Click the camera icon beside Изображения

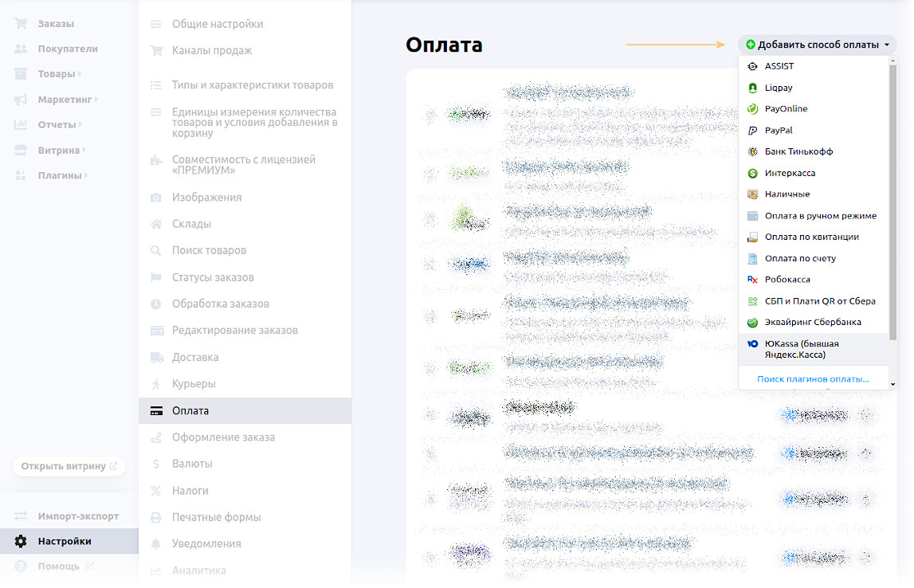click(156, 198)
